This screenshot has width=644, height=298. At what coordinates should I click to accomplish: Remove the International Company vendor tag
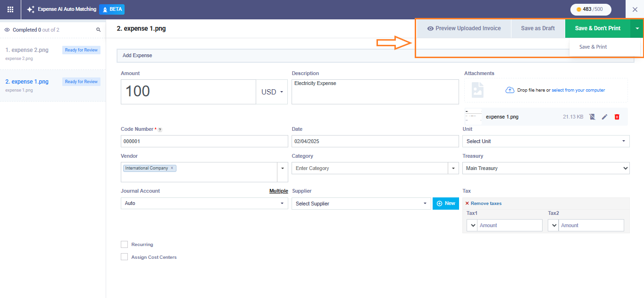(172, 168)
